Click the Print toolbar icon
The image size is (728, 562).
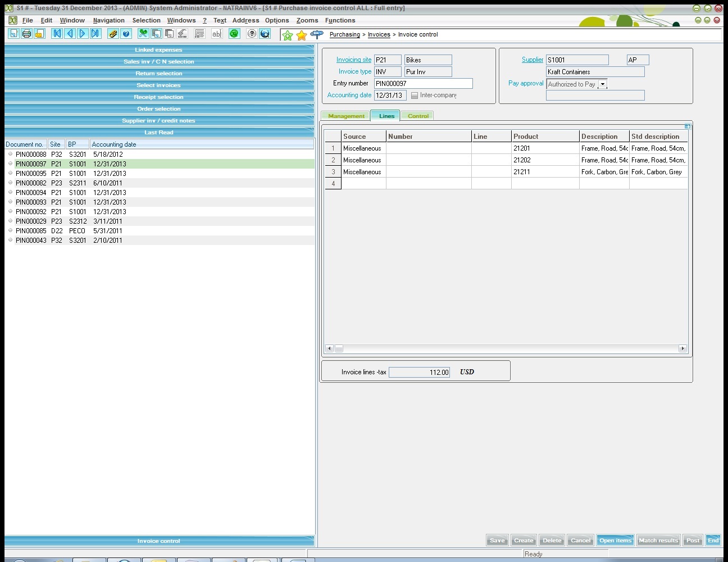[x=26, y=34]
